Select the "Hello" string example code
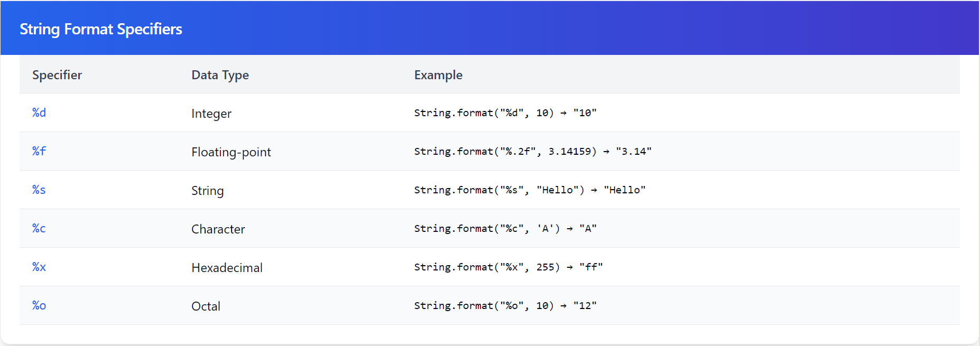The width and height of the screenshot is (980, 346). pos(529,190)
